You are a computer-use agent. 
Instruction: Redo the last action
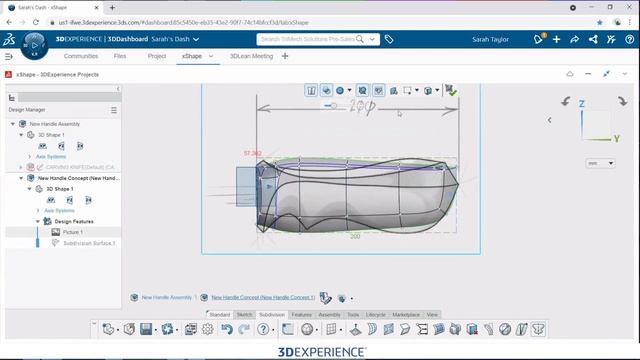tap(244, 329)
